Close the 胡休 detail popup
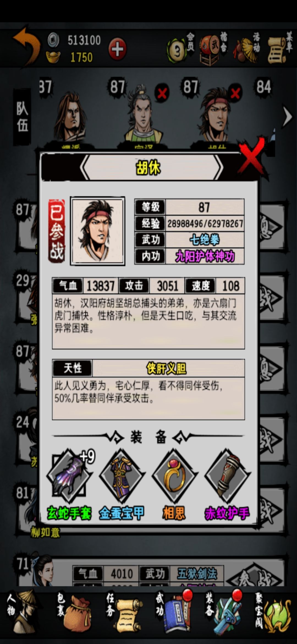 (252, 156)
